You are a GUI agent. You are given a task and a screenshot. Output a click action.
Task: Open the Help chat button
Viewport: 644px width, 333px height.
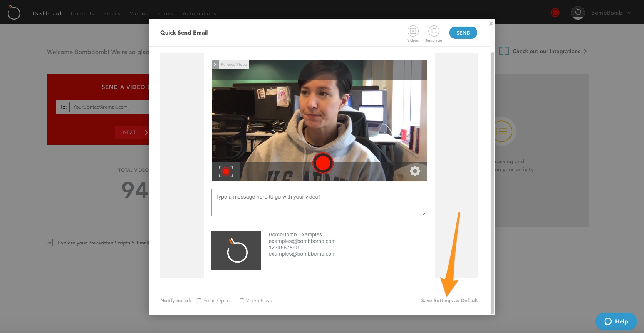616,321
